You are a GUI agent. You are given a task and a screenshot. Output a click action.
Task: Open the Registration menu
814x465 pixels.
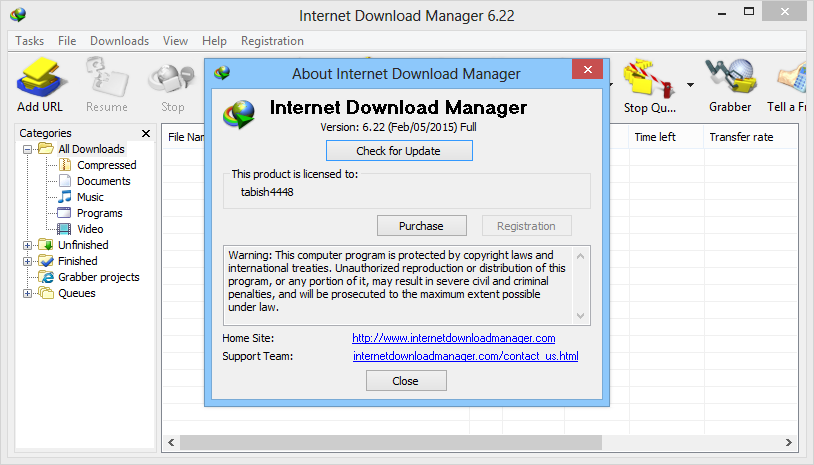coord(272,41)
